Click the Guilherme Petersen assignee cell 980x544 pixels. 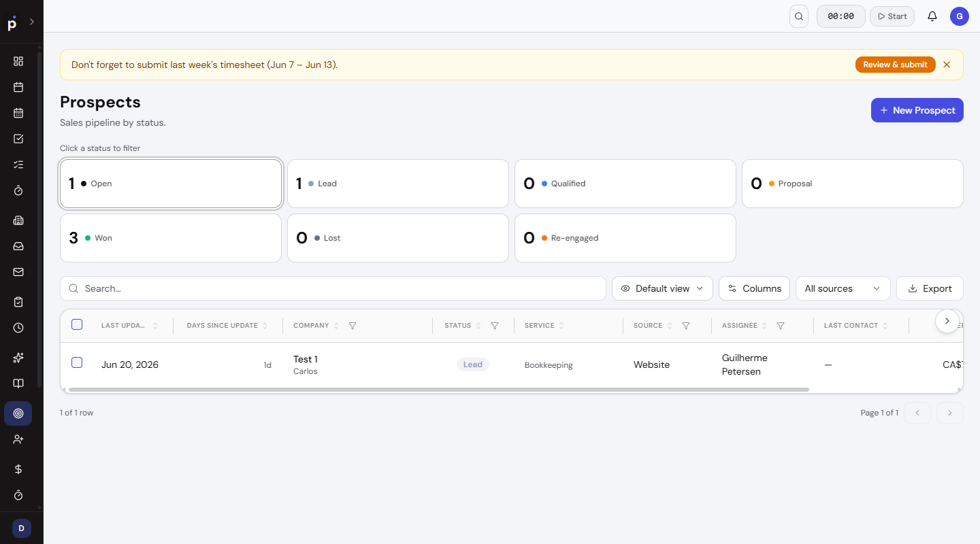coord(745,364)
